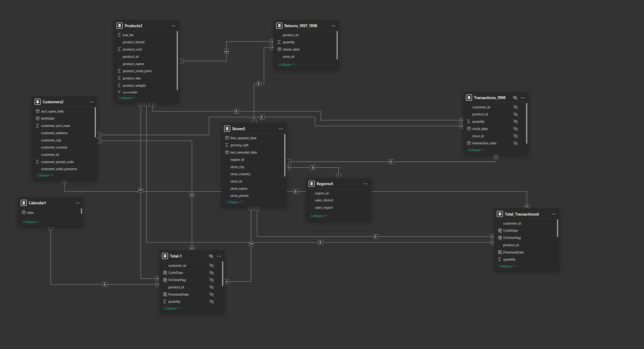
Task: Open the Regions4 table ellipsis menu
Action: point(365,184)
